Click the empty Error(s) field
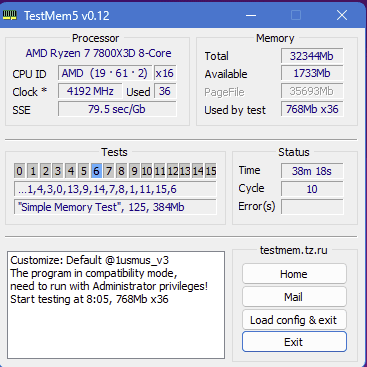 click(312, 207)
